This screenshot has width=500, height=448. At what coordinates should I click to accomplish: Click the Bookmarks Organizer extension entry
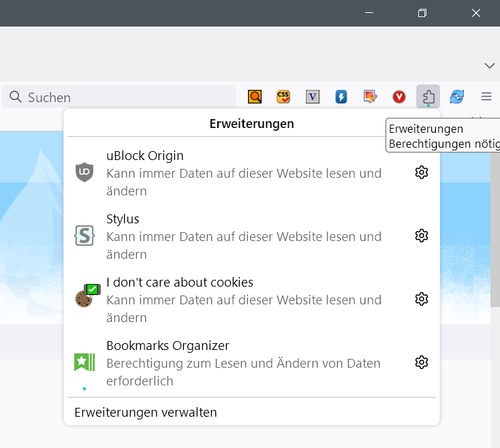click(x=238, y=362)
